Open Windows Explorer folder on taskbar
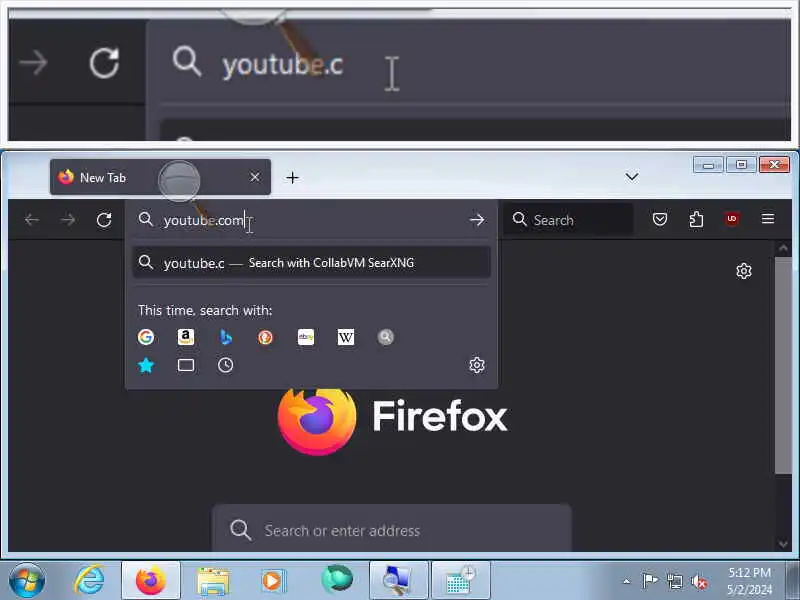This screenshot has height=600, width=800. (x=213, y=581)
